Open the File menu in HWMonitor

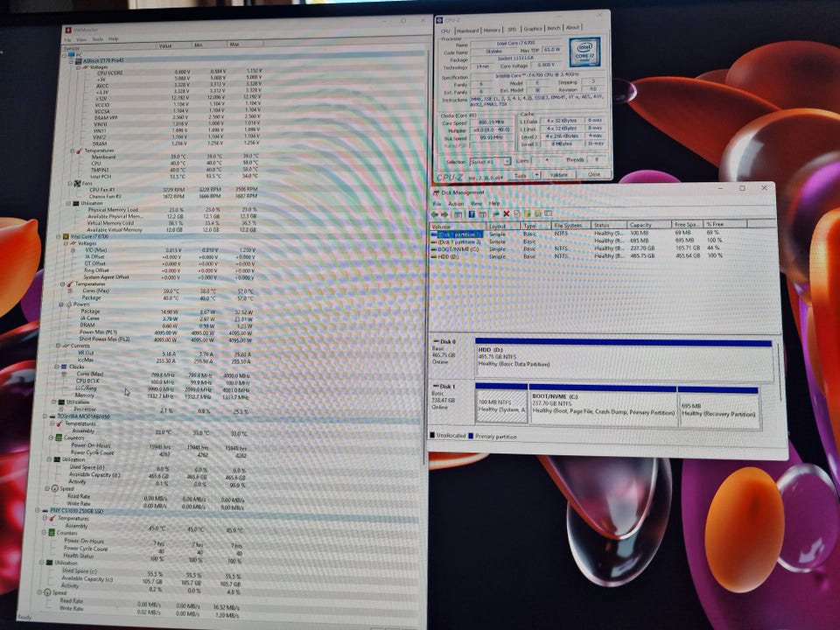[x=67, y=40]
